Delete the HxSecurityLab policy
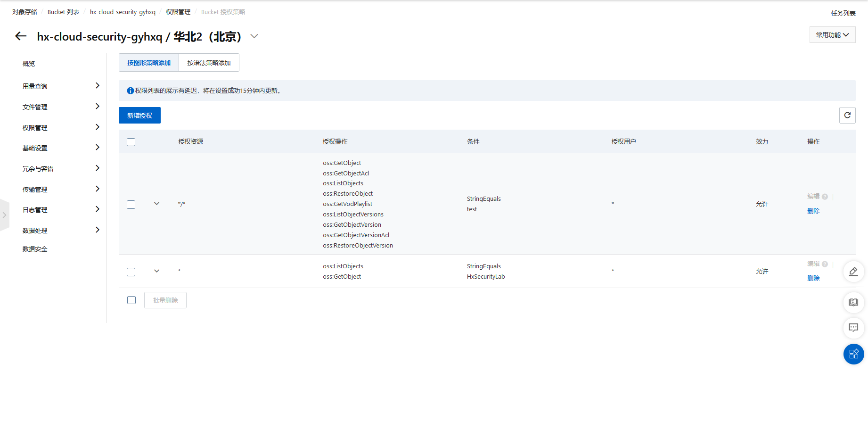868x430 pixels. (813, 278)
